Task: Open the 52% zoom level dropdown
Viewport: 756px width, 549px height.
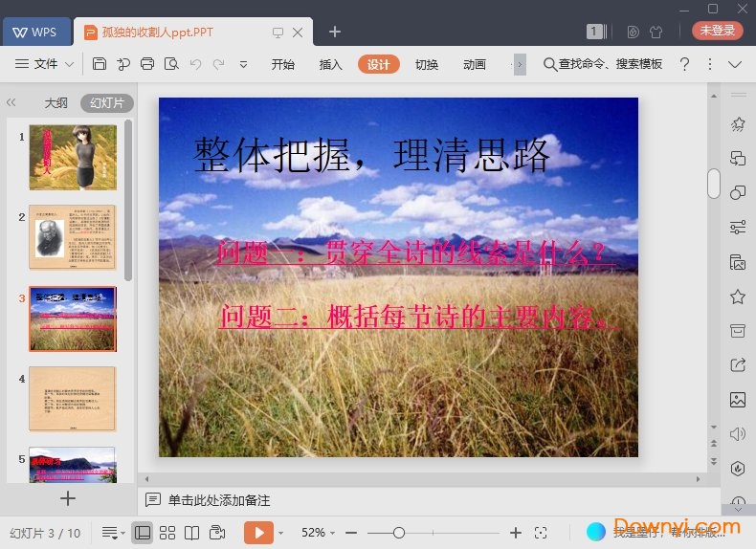Action: pos(319,533)
